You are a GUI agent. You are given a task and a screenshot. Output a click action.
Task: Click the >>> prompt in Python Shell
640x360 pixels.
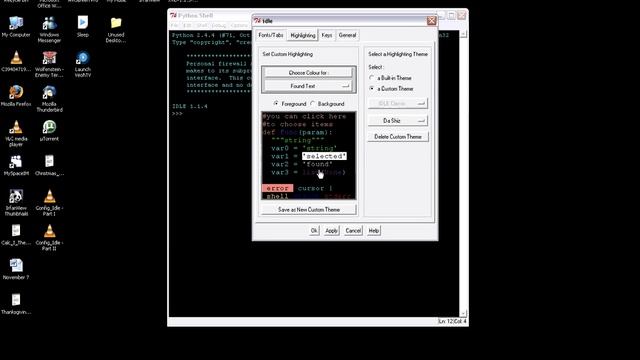177,114
